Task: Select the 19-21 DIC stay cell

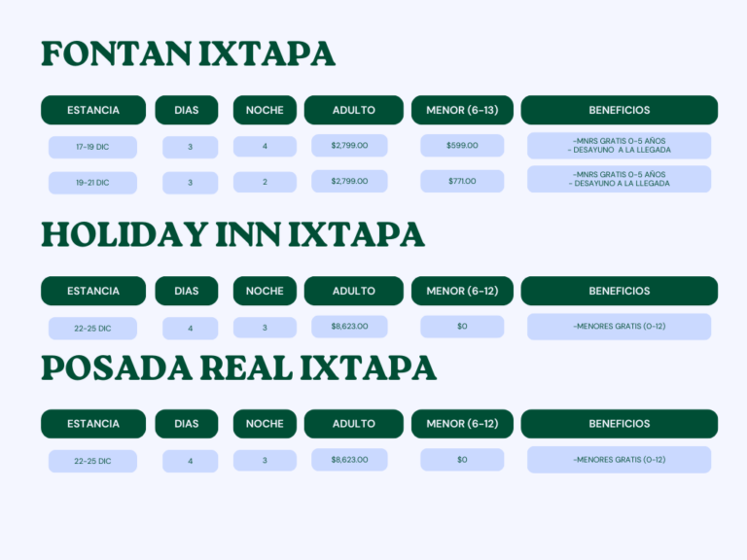Action: coord(92,182)
